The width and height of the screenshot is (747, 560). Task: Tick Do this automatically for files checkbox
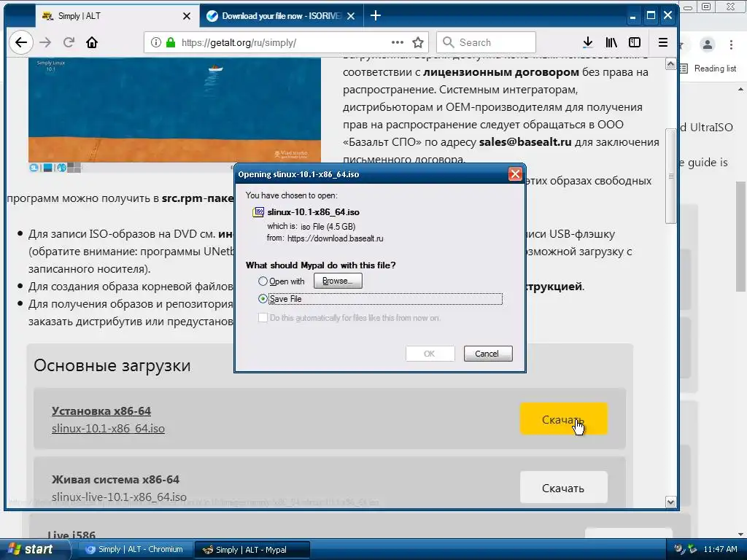(x=263, y=318)
